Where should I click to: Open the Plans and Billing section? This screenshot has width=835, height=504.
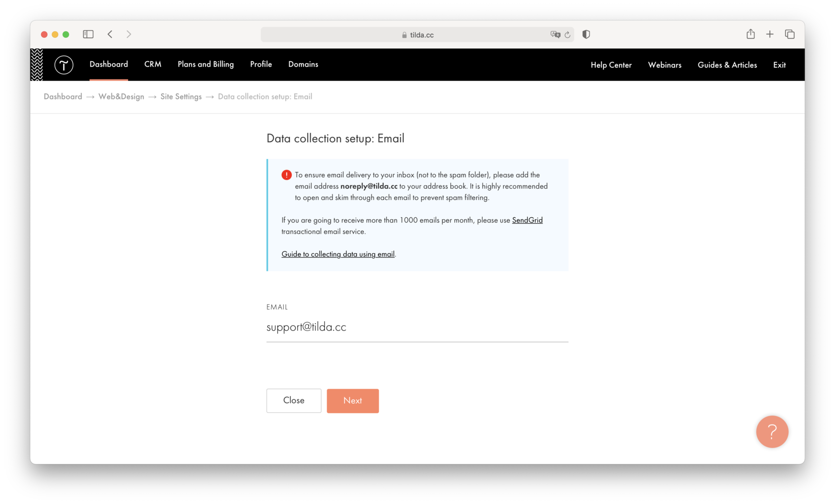pyautogui.click(x=205, y=64)
